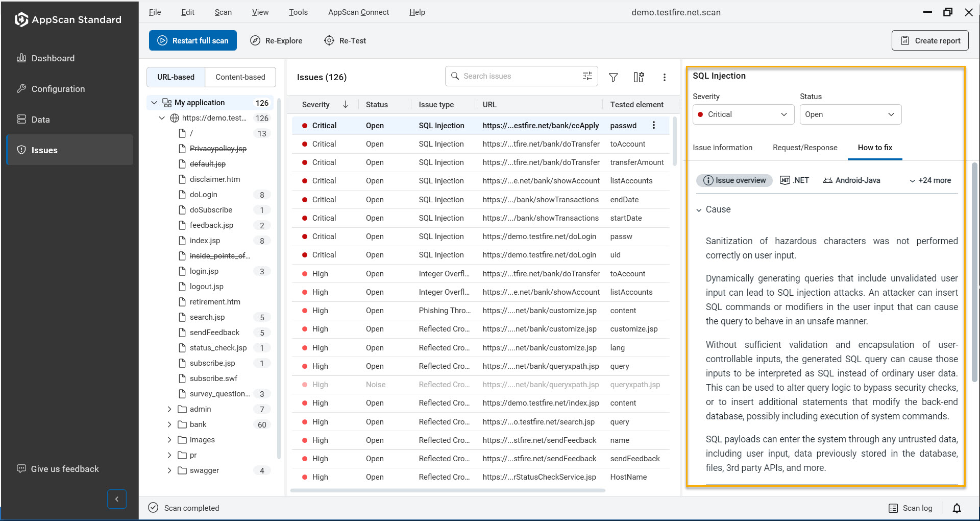Image resolution: width=980 pixels, height=521 pixels.
Task: Switch to URL-based view
Action: [x=176, y=77]
